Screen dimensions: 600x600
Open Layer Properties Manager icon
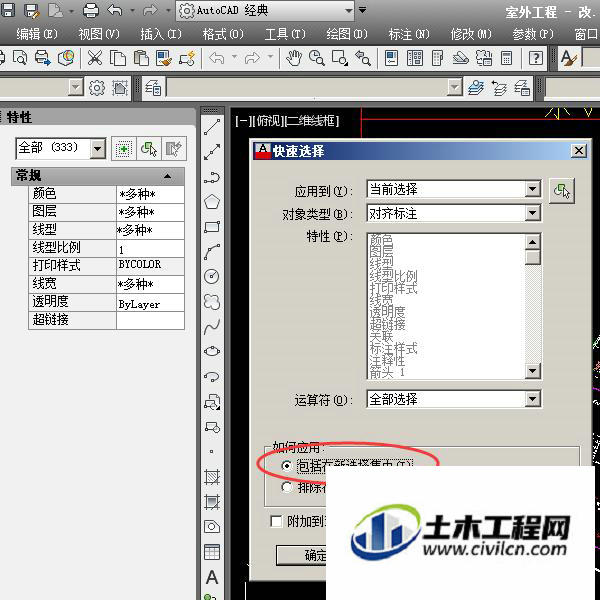(x=153, y=88)
